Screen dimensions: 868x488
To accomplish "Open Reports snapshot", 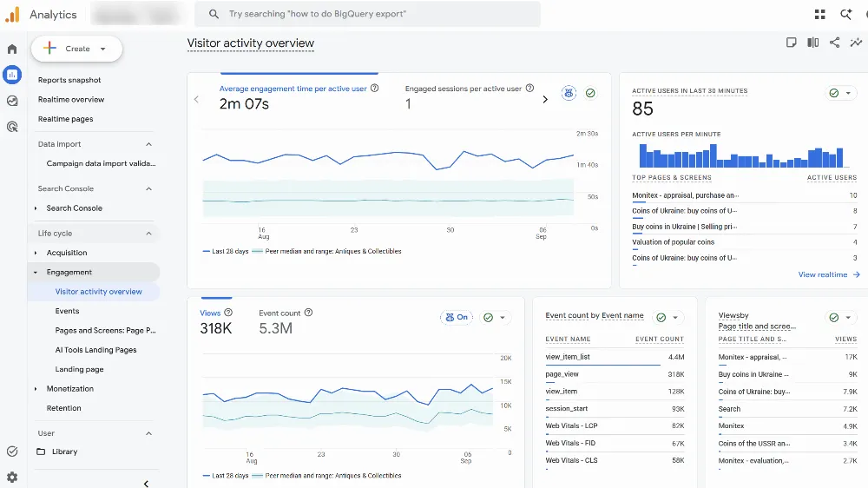I will pos(69,80).
